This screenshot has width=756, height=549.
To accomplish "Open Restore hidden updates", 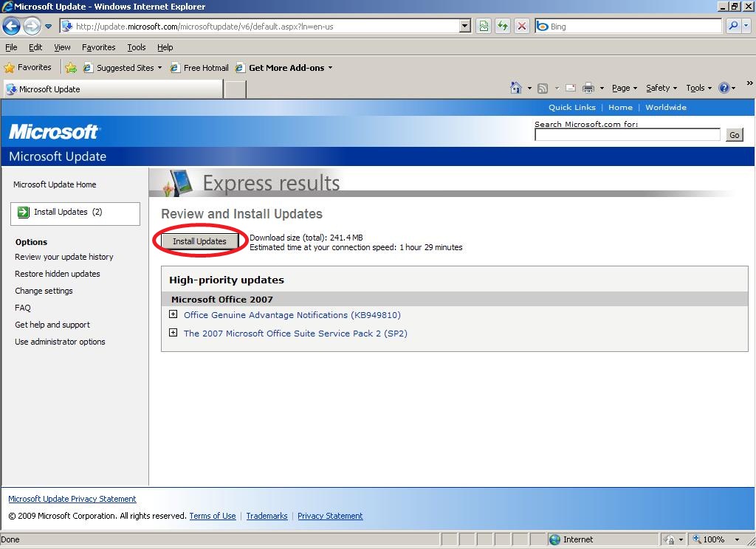I will coord(58,274).
